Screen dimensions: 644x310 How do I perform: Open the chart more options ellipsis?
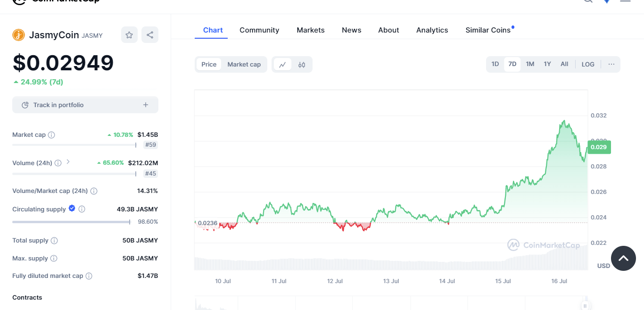click(x=611, y=64)
